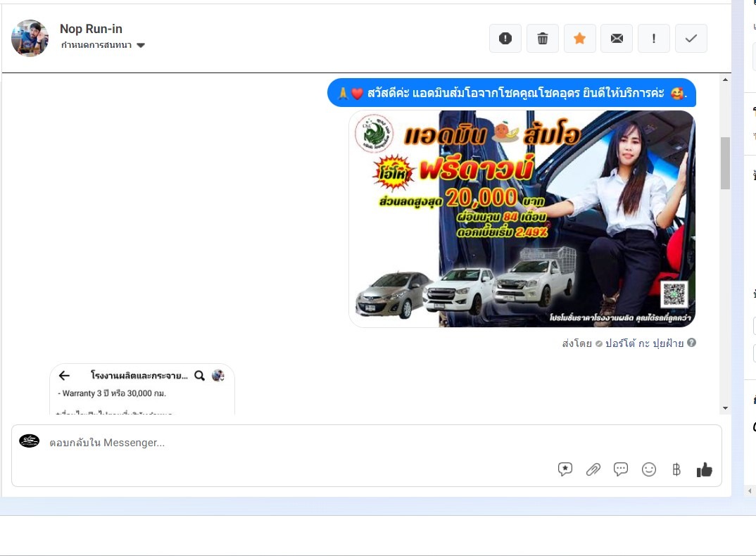The width and height of the screenshot is (756, 556).
Task: Click Nop Run-in profile picture
Action: tap(30, 38)
